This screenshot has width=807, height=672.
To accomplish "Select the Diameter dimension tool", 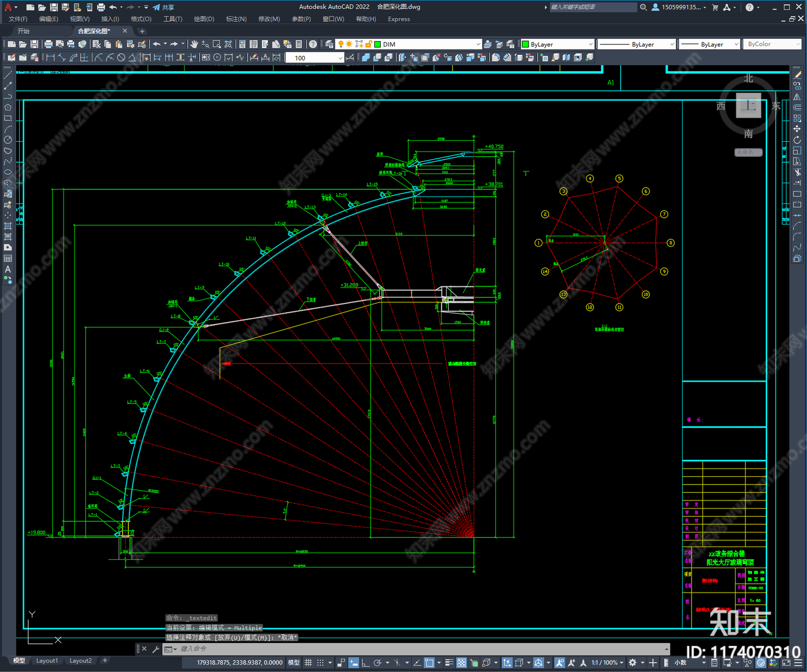I will pyautogui.click(x=121, y=58).
